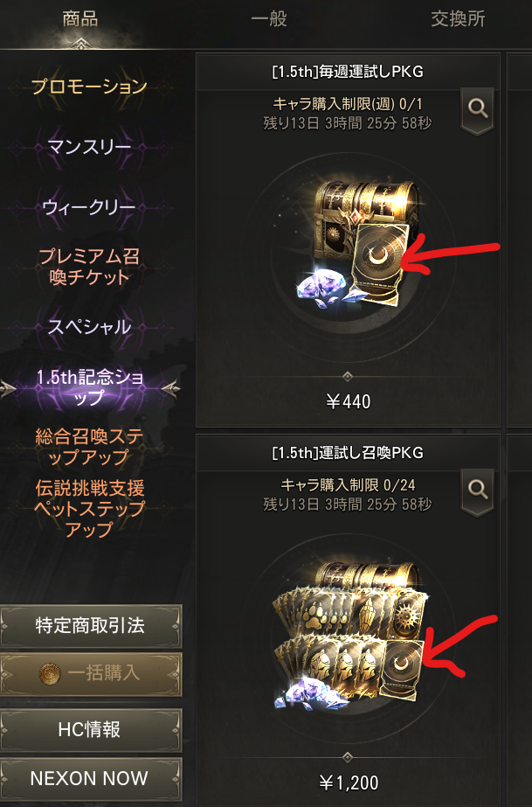Open the マンスリー category
532x807 pixels.
pos(89,147)
